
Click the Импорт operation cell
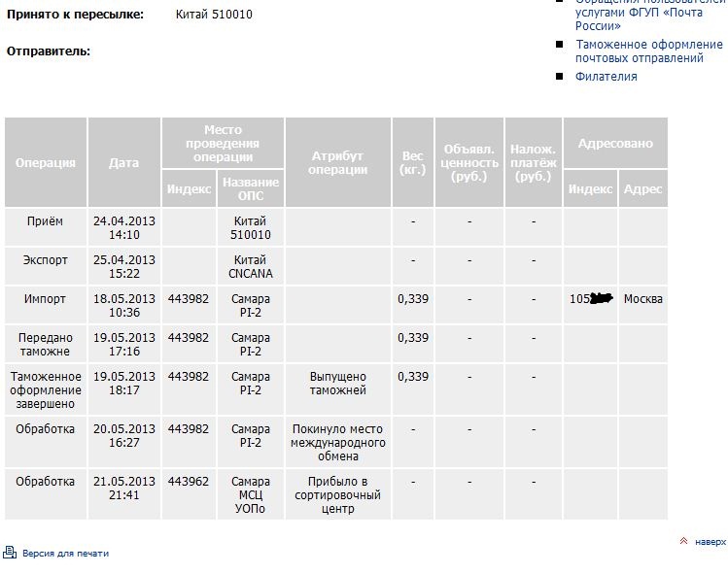tap(46, 305)
